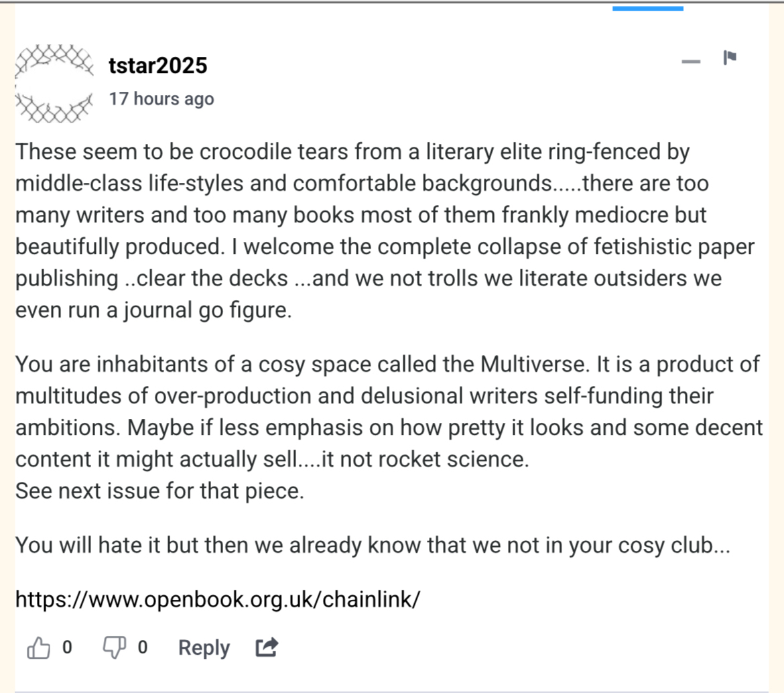This screenshot has width=784, height=693.
Task: Open the openbook.org.uk/chainlink link
Action: [218, 598]
